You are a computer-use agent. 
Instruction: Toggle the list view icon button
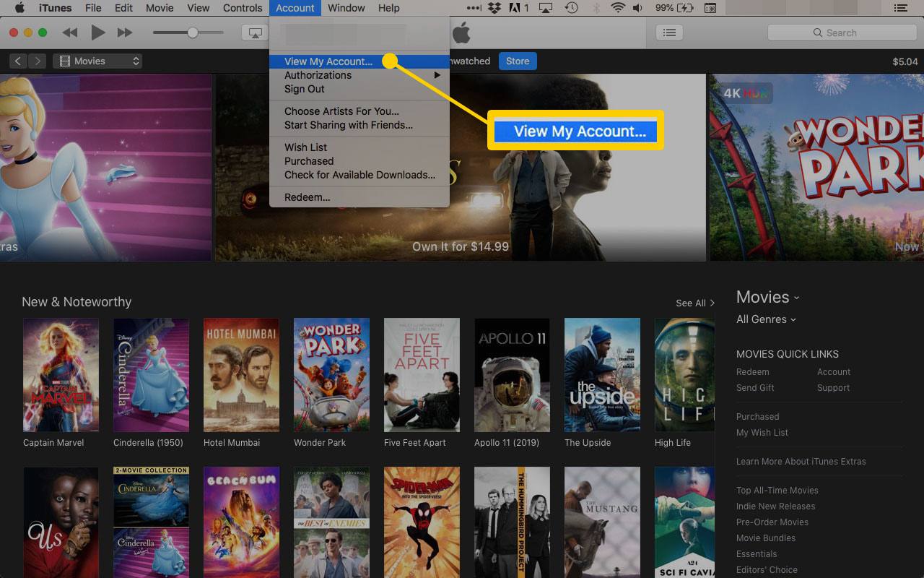click(669, 33)
